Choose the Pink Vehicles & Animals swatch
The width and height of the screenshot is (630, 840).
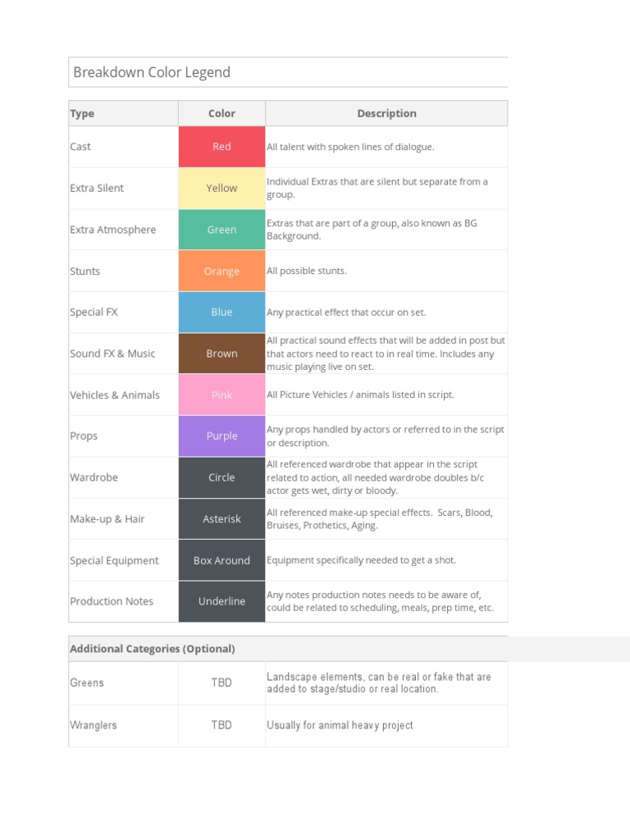point(221,395)
